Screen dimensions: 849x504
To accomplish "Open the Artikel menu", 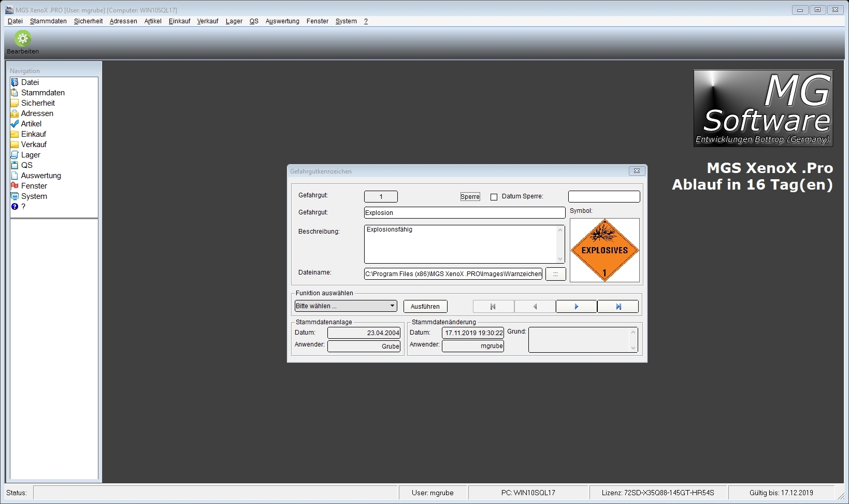I will coord(153,21).
